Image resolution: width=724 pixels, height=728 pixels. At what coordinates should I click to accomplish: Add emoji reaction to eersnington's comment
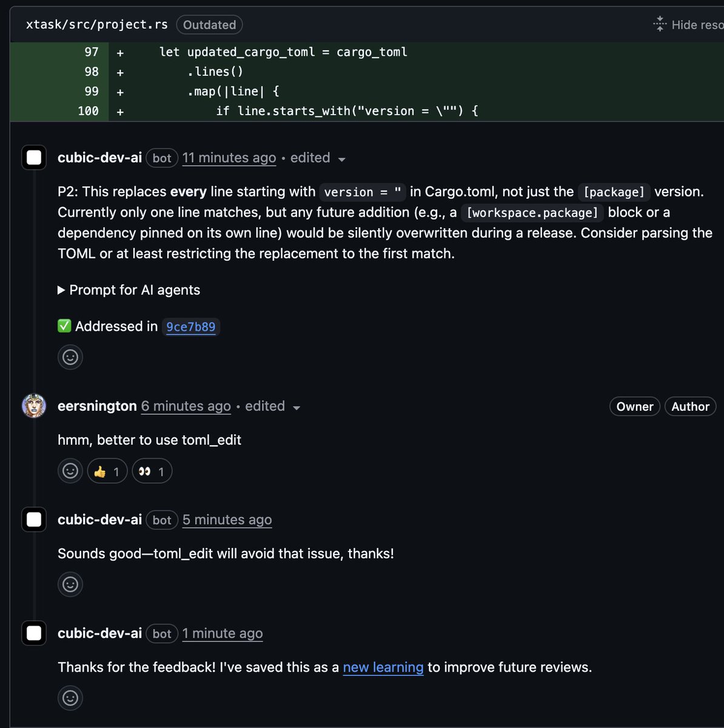[70, 471]
